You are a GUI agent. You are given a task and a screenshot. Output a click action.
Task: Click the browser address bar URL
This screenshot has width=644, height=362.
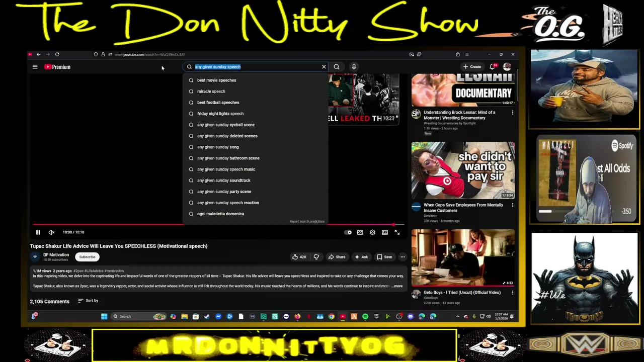pyautogui.click(x=150, y=54)
